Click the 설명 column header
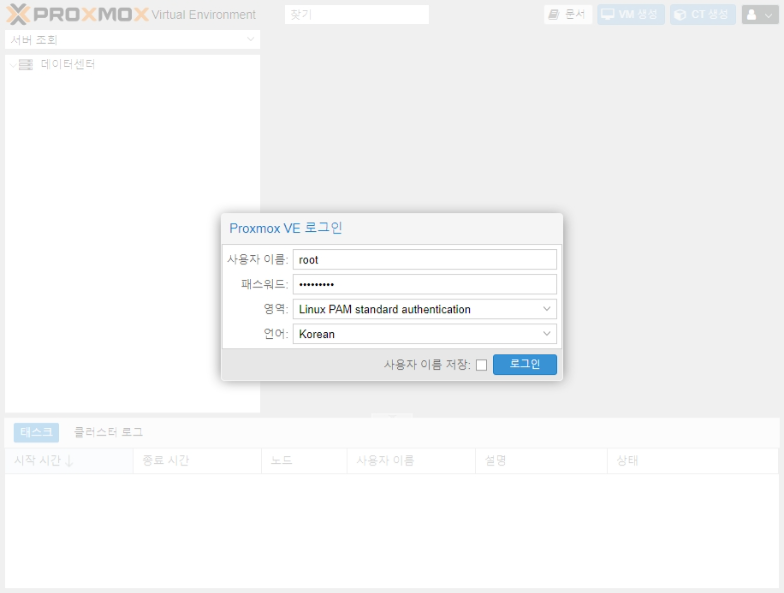This screenshot has height=593, width=784. tap(542, 460)
